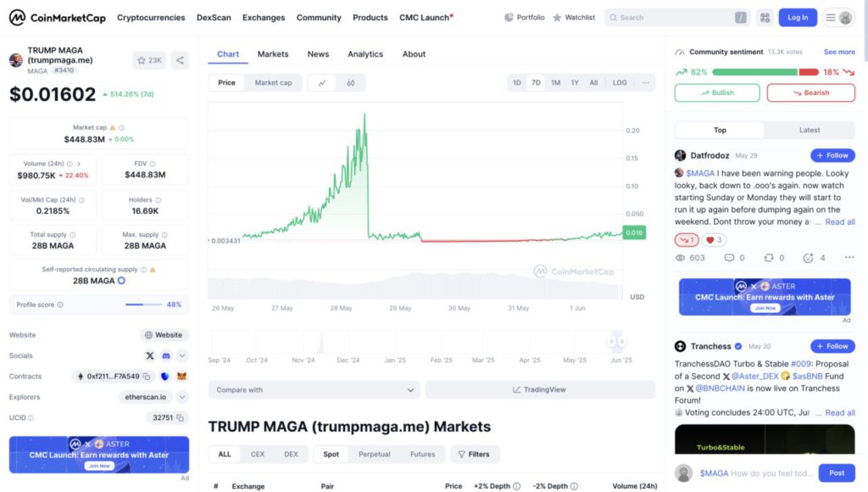
Task: Click the like heart on Datfrodoz post
Action: point(715,240)
